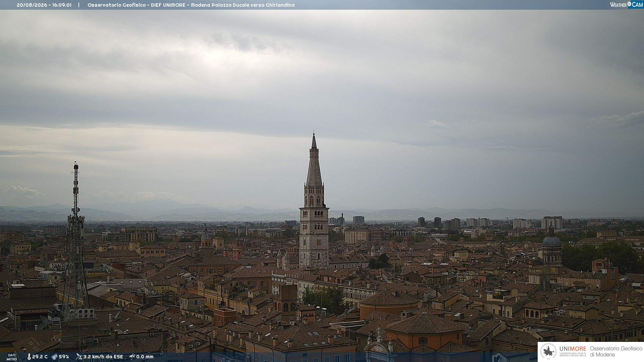Click the WeatherCam logo
The image size is (644, 362).
click(627, 5)
